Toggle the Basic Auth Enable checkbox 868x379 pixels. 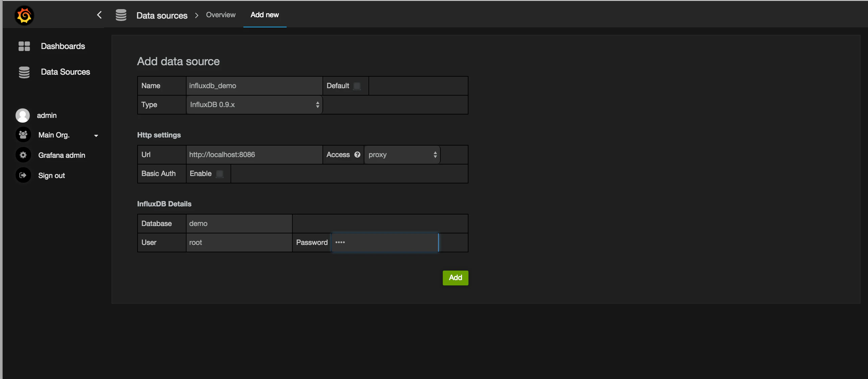220,174
